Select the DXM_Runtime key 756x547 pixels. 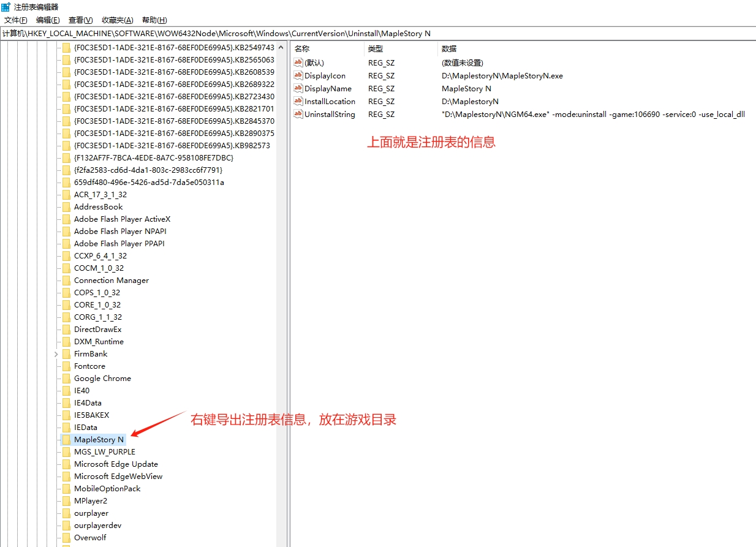[99, 342]
